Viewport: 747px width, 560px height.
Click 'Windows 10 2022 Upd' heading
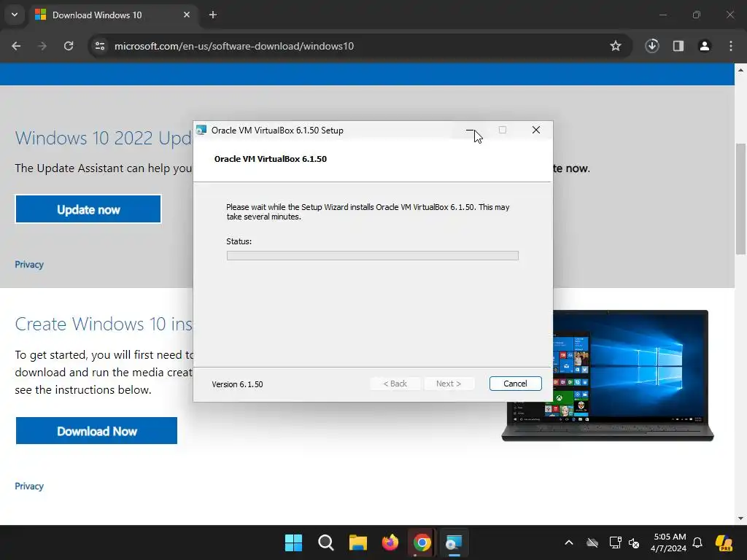coord(104,138)
